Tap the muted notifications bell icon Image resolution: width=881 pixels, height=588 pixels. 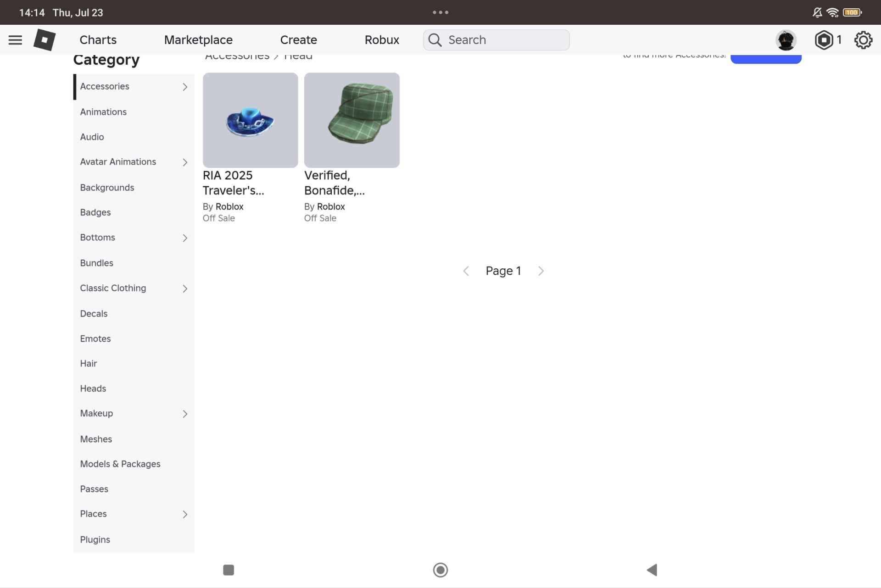[817, 12]
